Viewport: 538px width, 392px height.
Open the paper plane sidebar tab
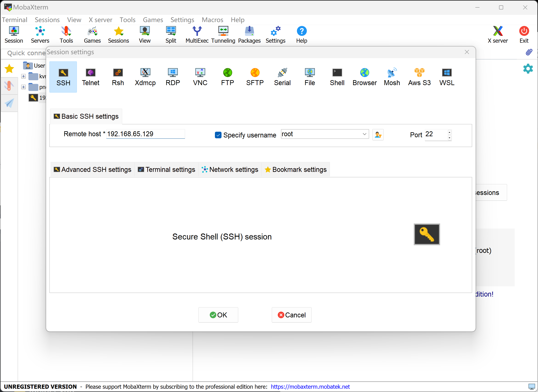pyautogui.click(x=9, y=103)
